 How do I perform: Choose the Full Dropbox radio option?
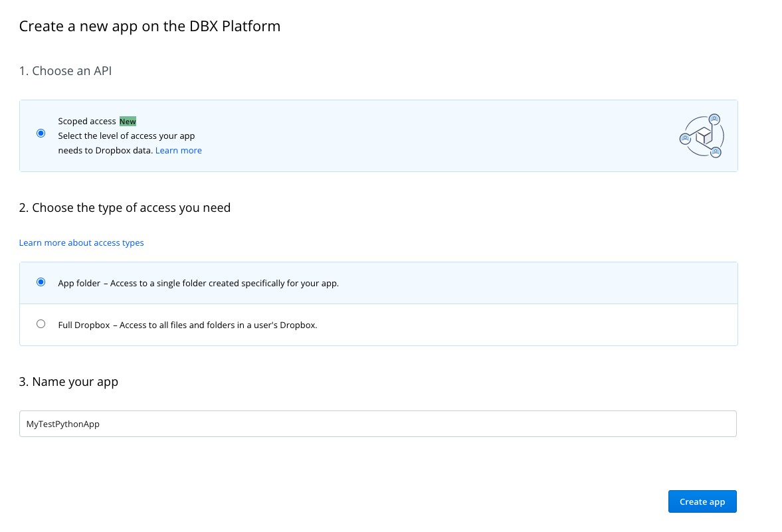(41, 324)
